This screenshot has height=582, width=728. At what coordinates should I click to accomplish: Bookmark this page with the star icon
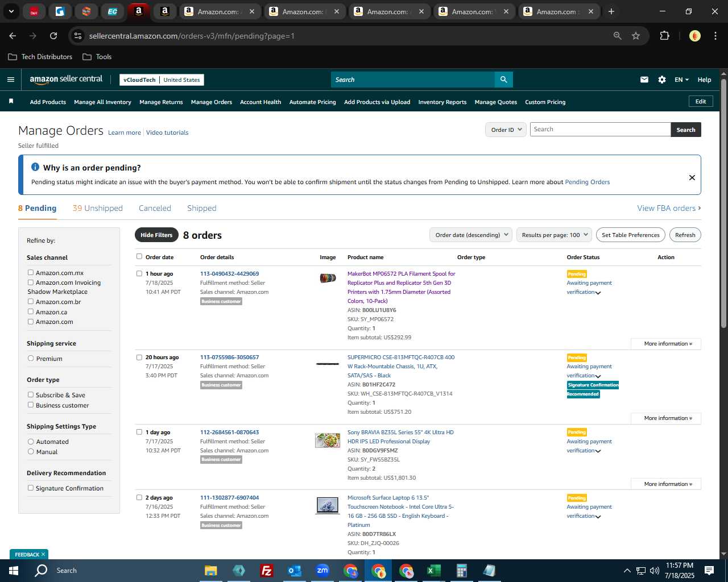coord(636,36)
